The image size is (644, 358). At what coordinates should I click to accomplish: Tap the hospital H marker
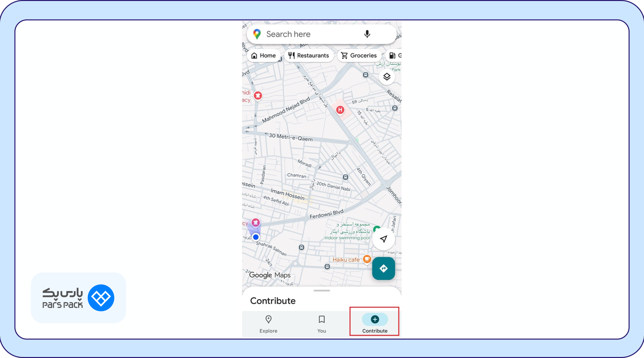[x=340, y=110]
